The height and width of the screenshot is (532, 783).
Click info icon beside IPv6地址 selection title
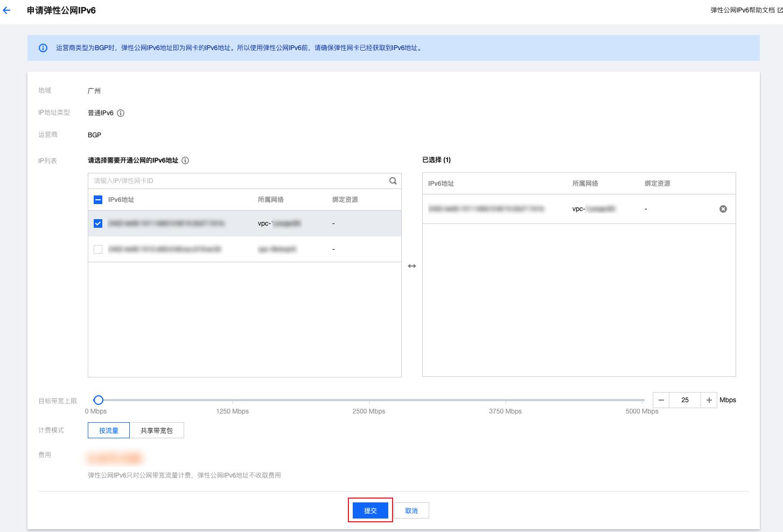coord(185,160)
